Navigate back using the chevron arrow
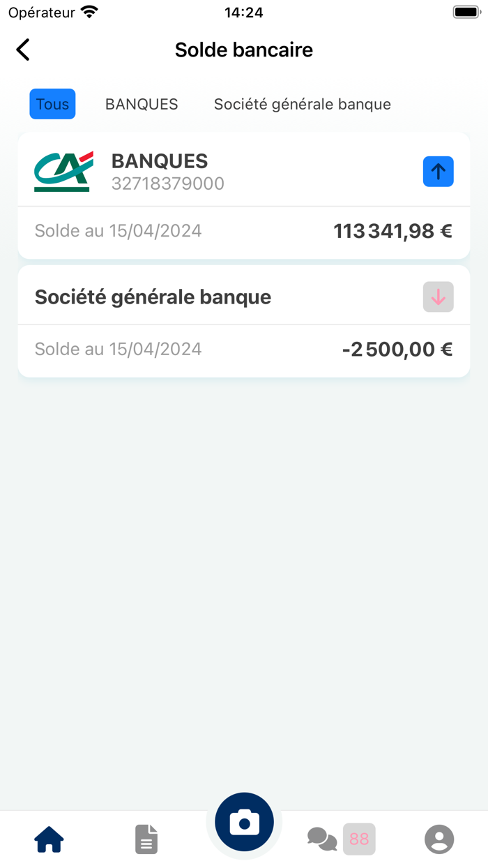The height and width of the screenshot is (868, 488). click(x=22, y=50)
